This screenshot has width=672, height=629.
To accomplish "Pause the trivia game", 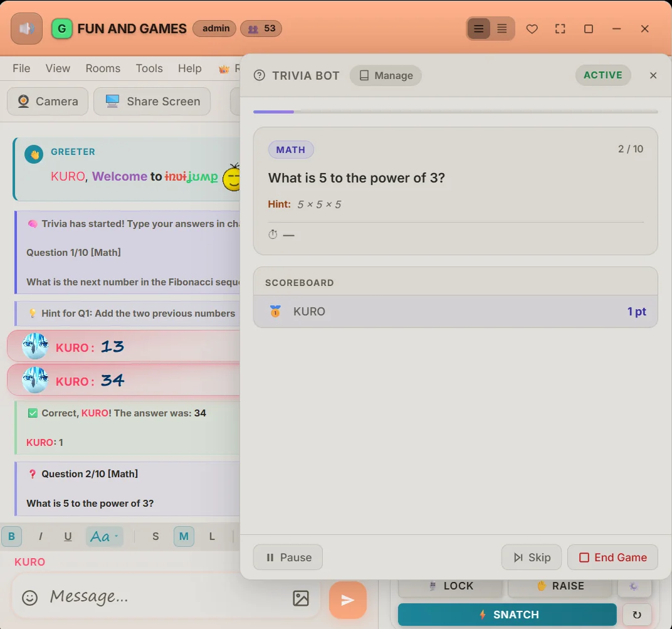I will point(288,557).
